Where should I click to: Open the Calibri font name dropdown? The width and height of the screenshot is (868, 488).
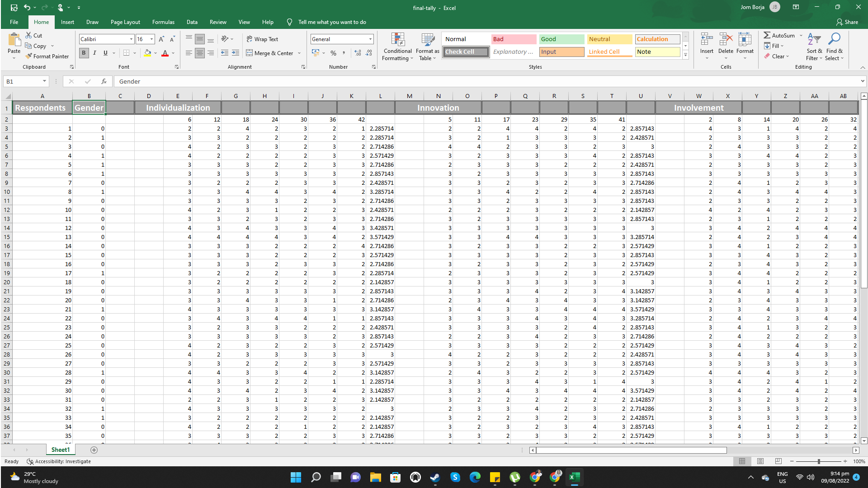[131, 39]
